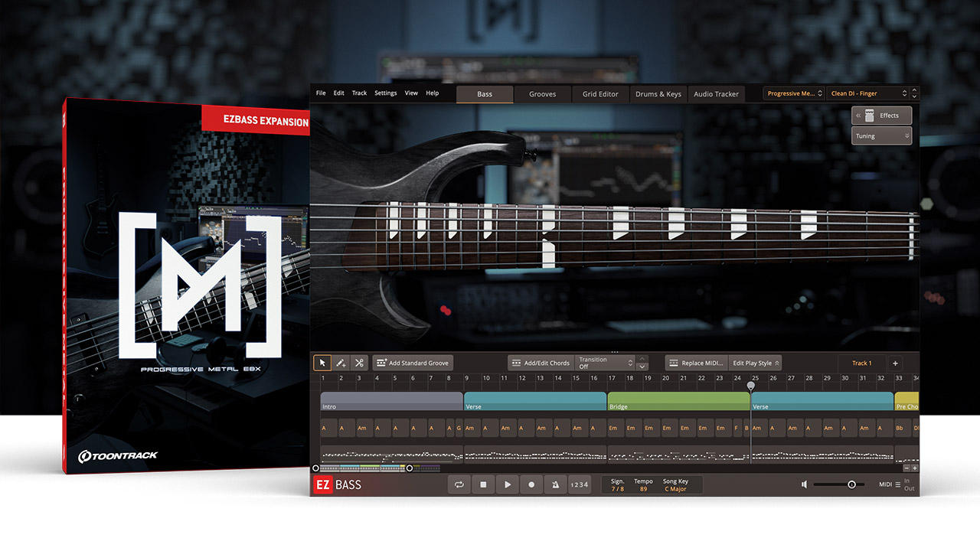Click the Tempo 89 value
This screenshot has height=551, width=980.
643,489
